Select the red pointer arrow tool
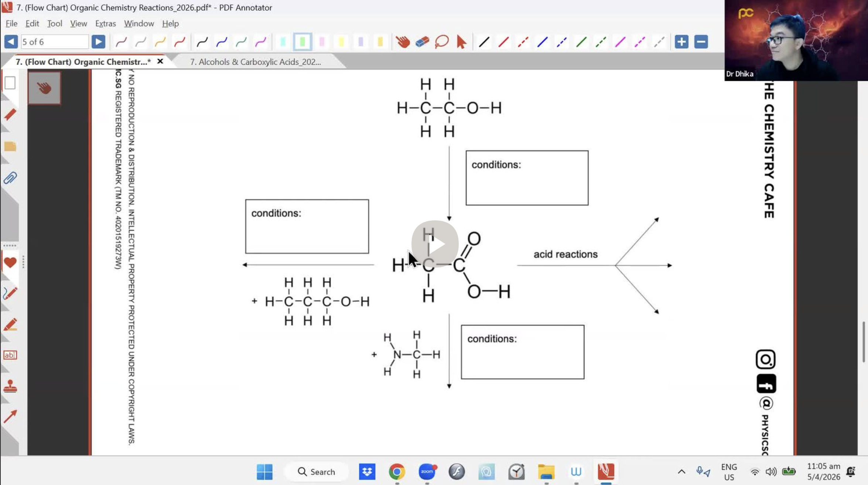The image size is (868, 485). point(461,42)
